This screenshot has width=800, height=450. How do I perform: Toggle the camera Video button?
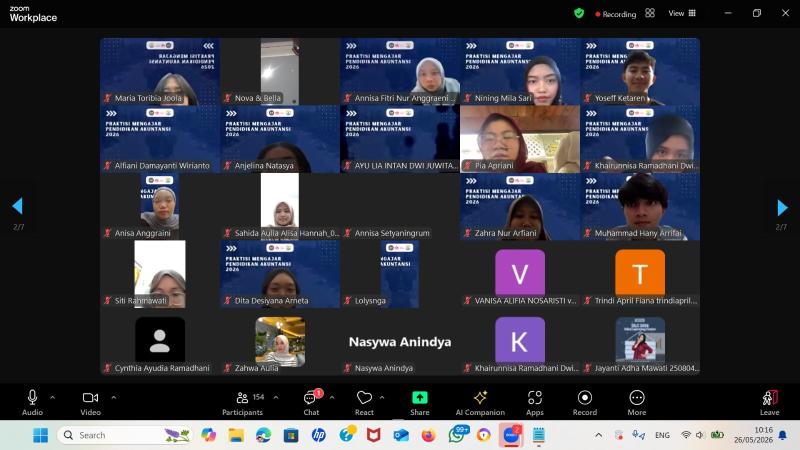(90, 403)
